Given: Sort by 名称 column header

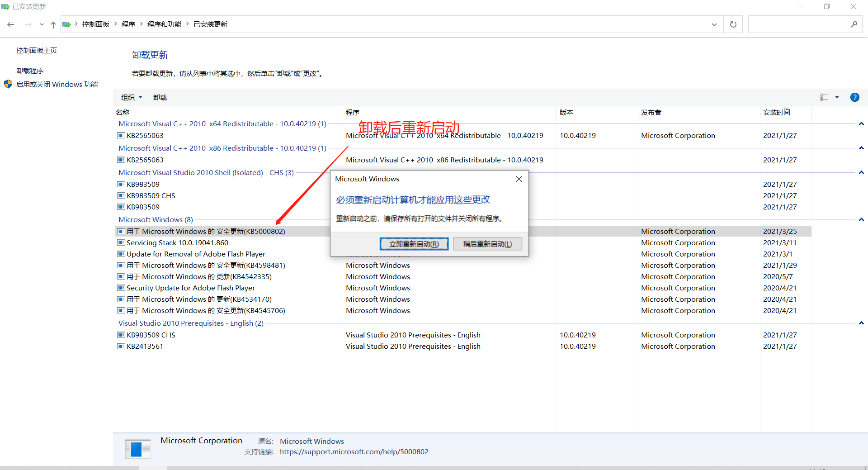Looking at the screenshot, I should coord(123,112).
